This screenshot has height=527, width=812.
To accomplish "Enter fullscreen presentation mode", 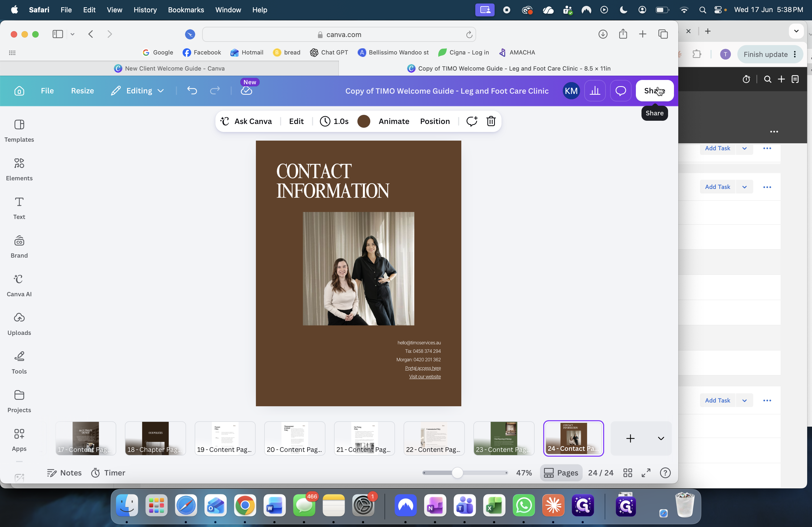I will pos(646,473).
